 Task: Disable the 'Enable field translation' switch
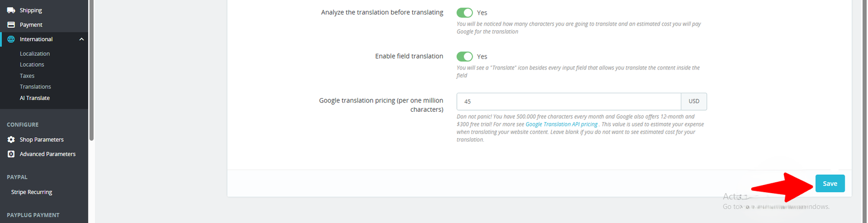(x=464, y=56)
